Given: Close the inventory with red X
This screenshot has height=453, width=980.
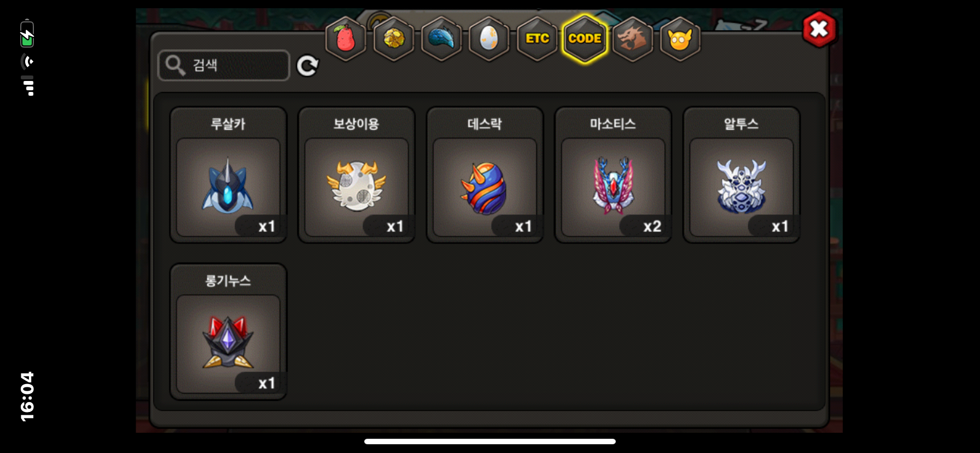Looking at the screenshot, I should (x=819, y=29).
